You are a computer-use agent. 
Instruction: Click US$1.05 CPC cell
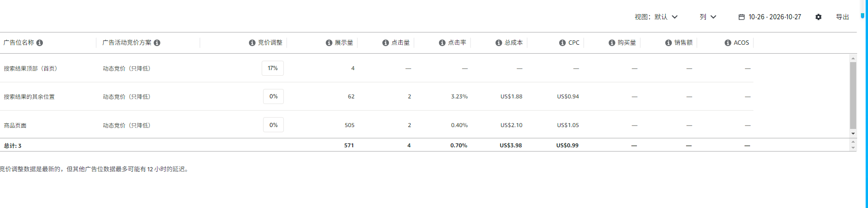tap(568, 125)
